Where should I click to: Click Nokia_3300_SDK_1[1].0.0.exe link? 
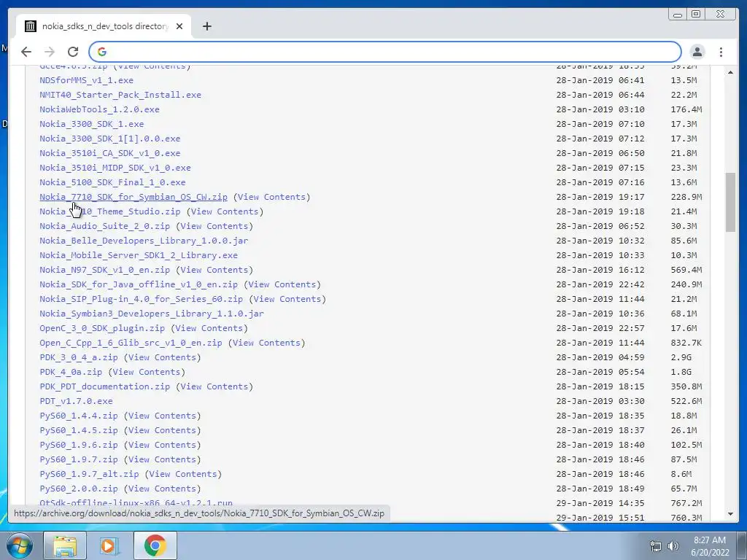109,139
